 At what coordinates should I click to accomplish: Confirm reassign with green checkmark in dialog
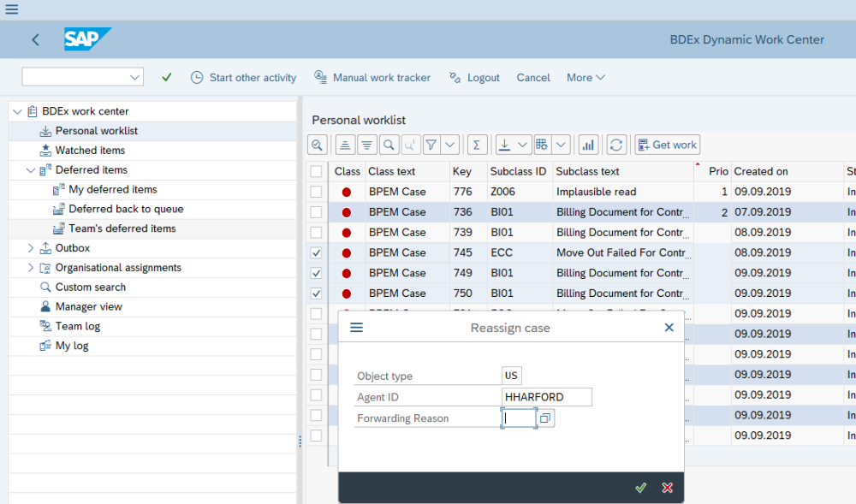coord(640,488)
